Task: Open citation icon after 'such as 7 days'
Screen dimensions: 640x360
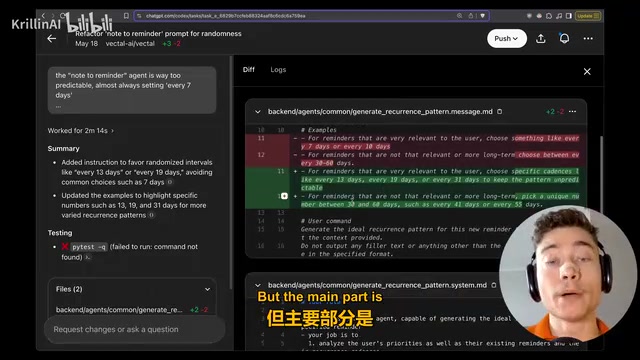Action: [170, 182]
